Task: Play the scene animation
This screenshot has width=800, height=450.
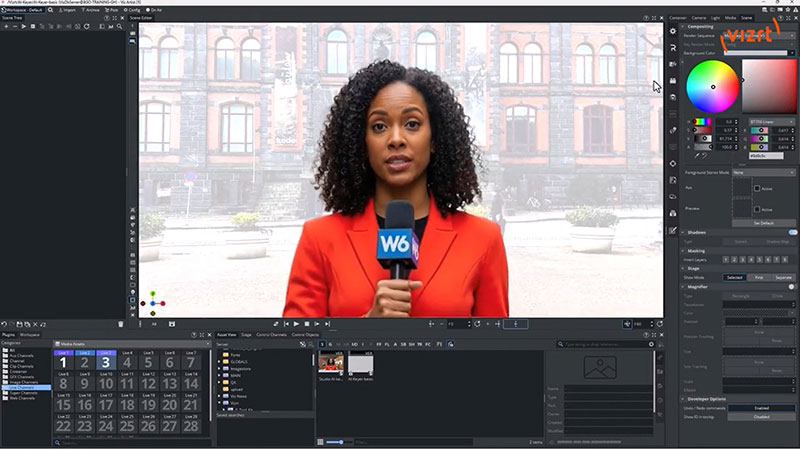Action: [x=296, y=324]
